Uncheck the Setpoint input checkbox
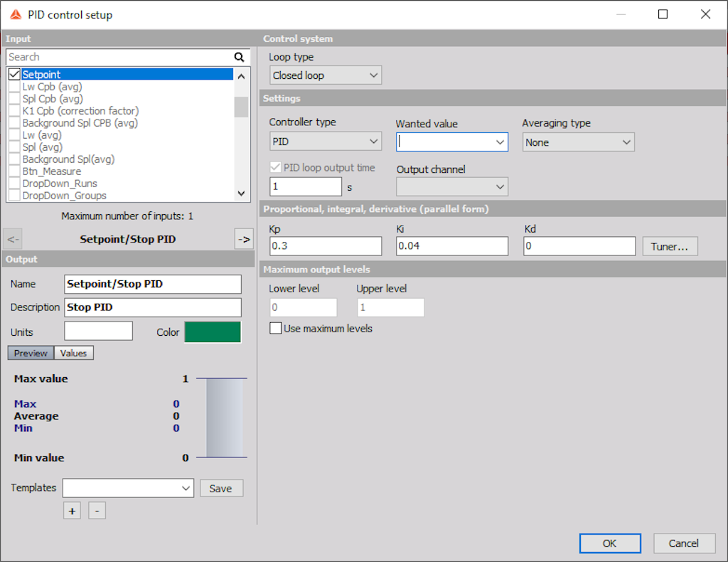This screenshot has height=562, width=728. click(14, 74)
